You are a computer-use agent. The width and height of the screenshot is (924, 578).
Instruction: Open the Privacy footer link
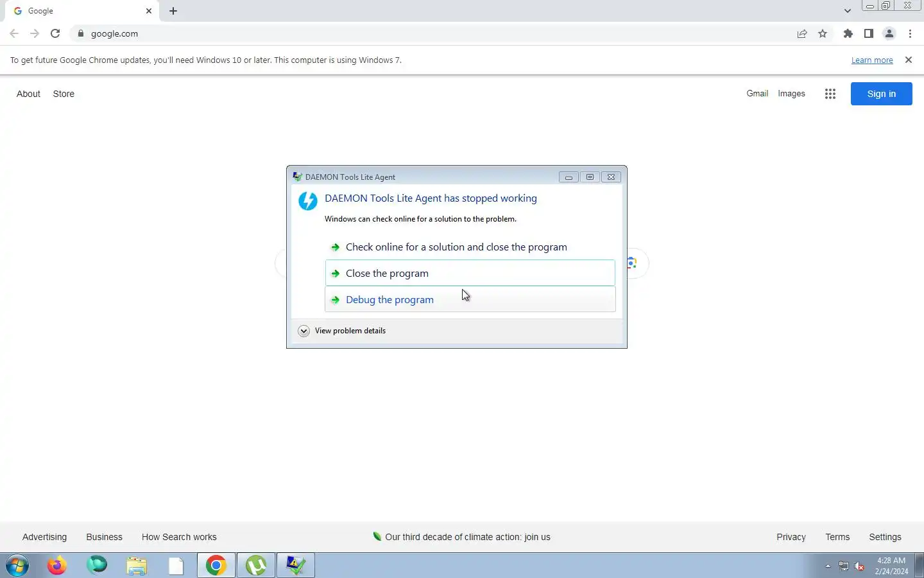click(791, 537)
